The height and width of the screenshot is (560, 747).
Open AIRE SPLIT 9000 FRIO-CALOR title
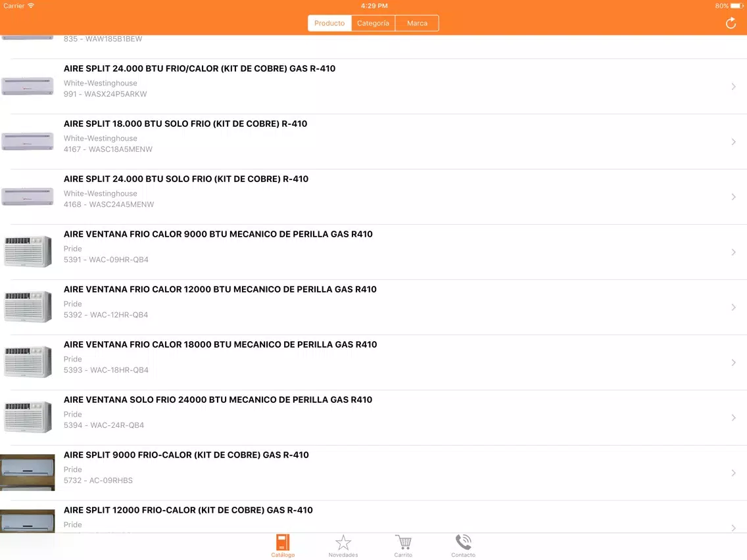click(x=186, y=455)
